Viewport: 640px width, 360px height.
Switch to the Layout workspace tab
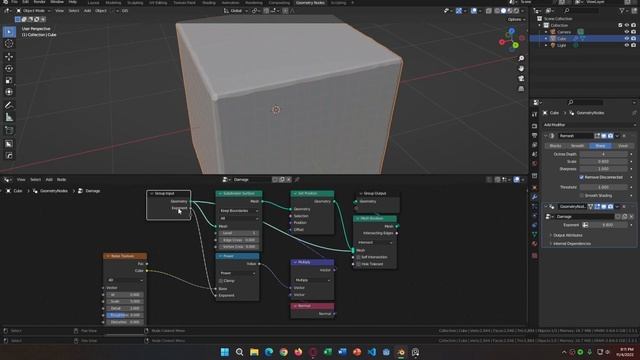click(x=93, y=2)
